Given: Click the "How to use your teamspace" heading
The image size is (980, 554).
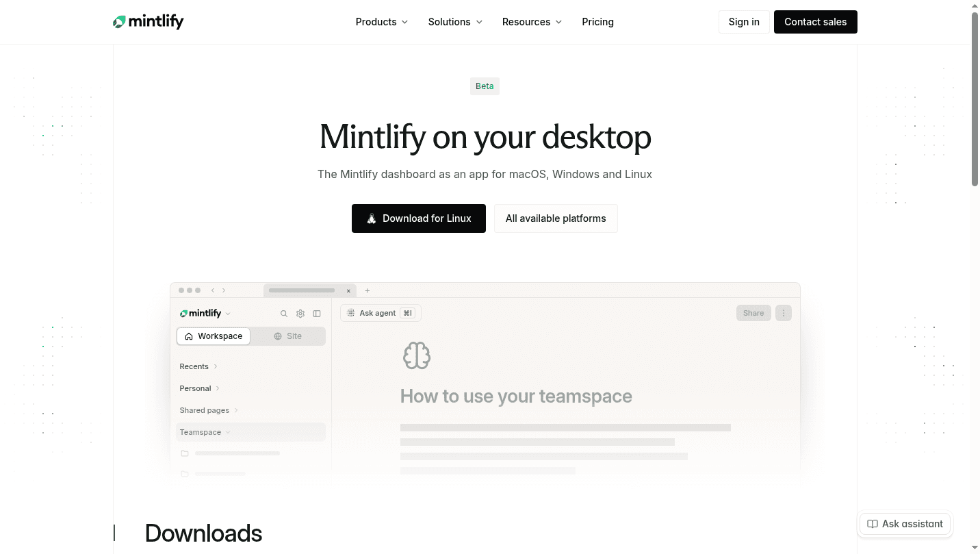Looking at the screenshot, I should click(x=516, y=396).
